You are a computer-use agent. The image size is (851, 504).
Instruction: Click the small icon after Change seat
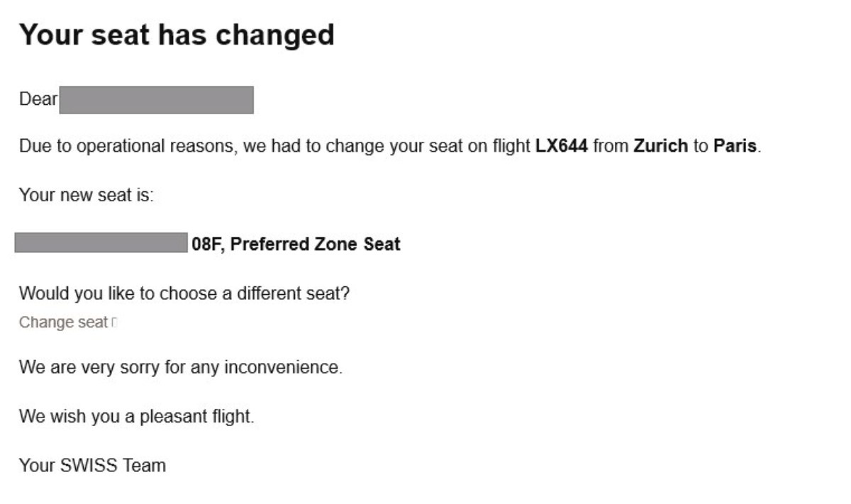(x=114, y=323)
